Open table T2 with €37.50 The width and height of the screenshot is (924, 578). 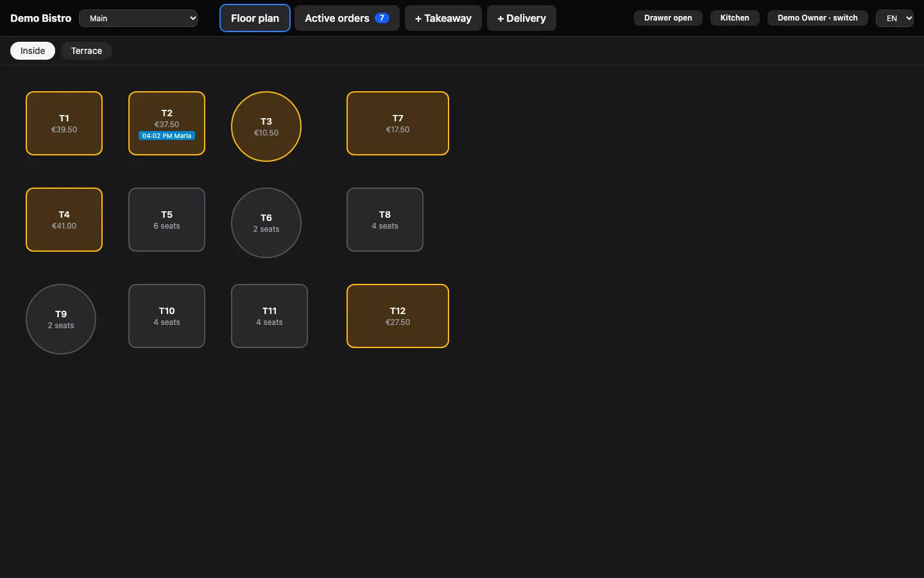pyautogui.click(x=167, y=123)
